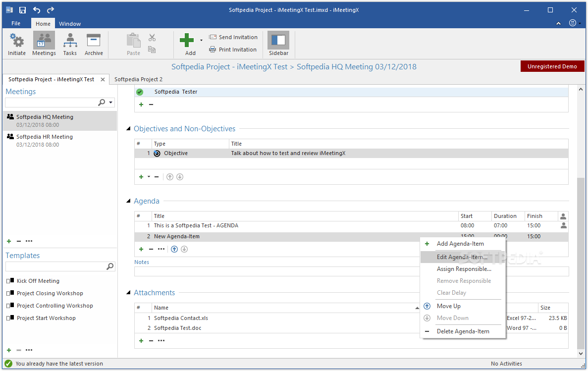The image size is (588, 371).
Task: Click the green plus below the Templates list
Action: coord(9,350)
